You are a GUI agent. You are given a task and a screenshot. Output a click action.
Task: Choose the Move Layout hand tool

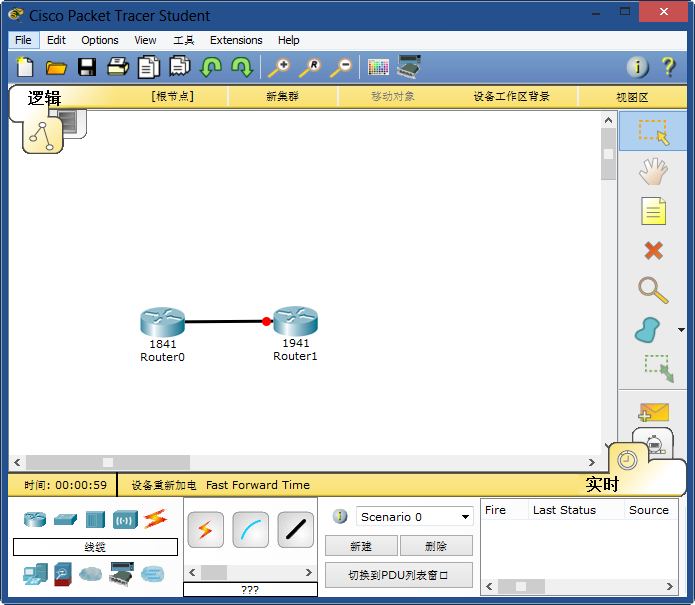click(653, 172)
